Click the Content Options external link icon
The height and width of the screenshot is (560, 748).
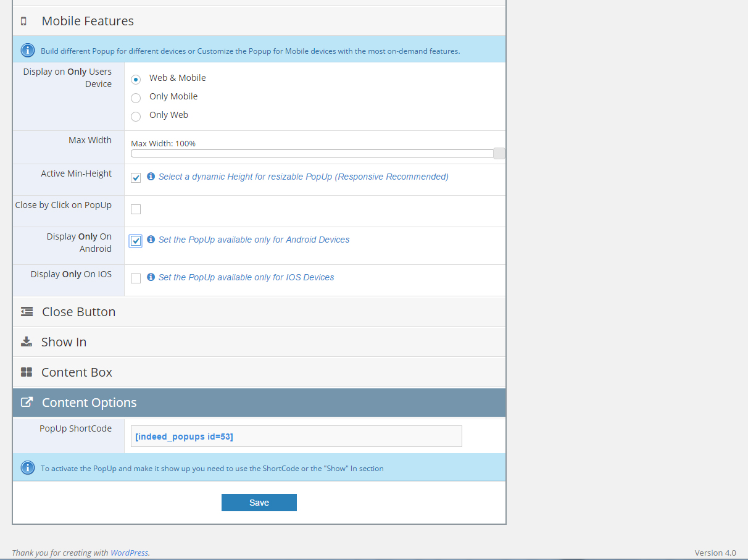point(27,403)
